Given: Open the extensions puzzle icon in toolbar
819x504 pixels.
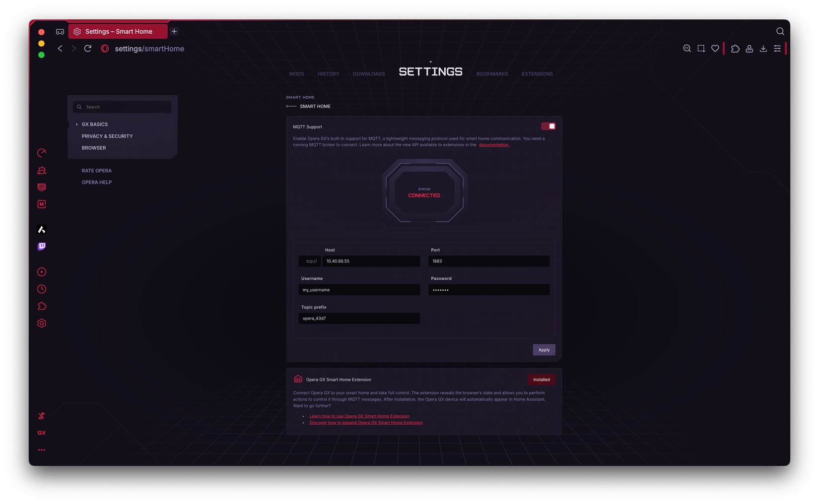Looking at the screenshot, I should pyautogui.click(x=735, y=49).
